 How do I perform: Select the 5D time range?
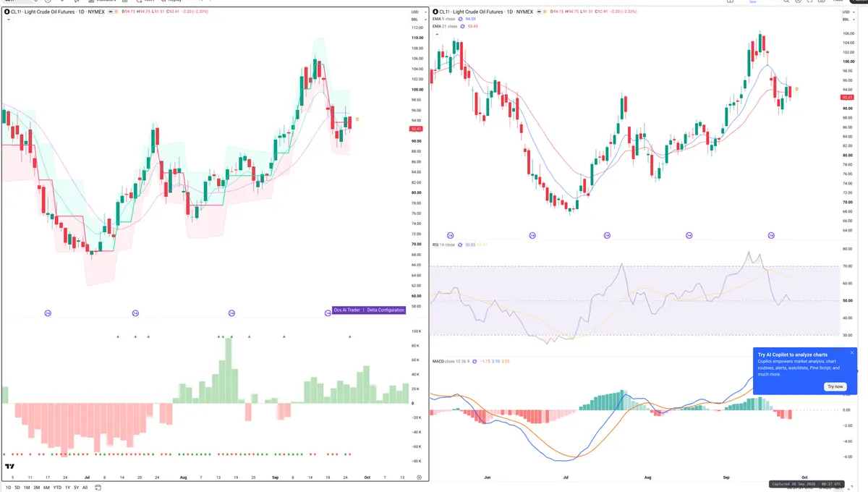coord(17,488)
